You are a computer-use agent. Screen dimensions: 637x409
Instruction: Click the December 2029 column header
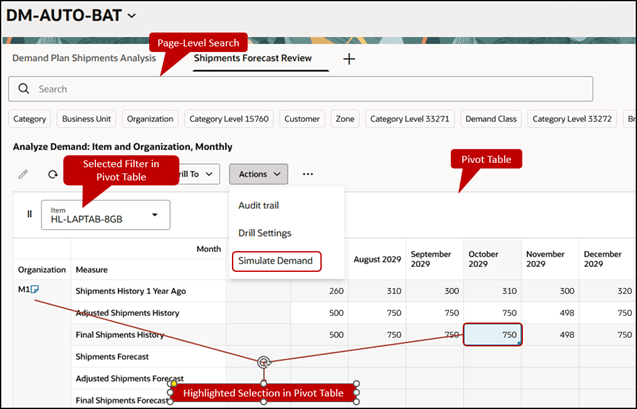(608, 259)
